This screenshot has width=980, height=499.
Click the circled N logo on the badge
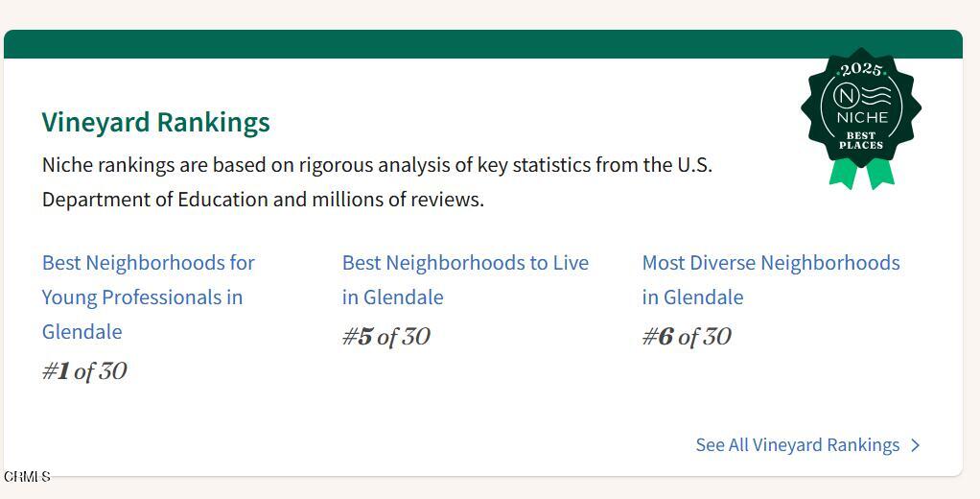pos(846,96)
